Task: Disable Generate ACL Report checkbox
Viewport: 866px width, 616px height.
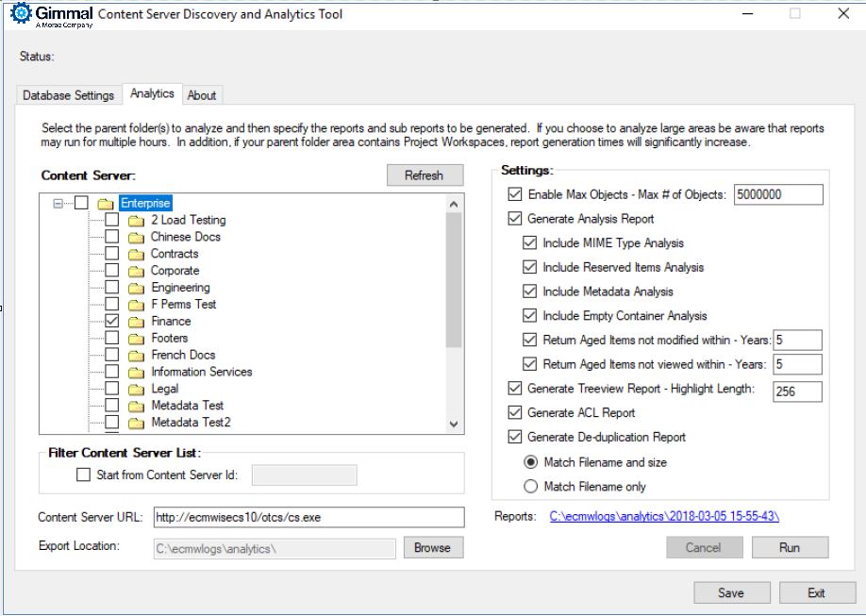Action: pos(514,412)
